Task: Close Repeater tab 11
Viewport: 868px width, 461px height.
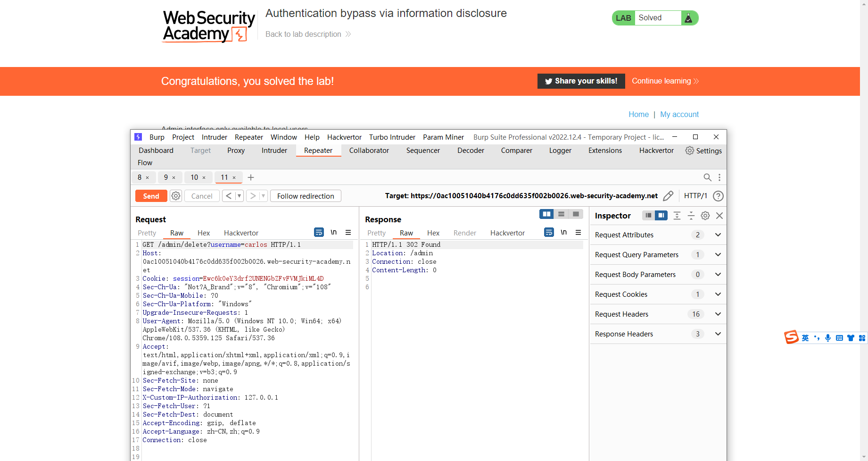Action: (234, 178)
